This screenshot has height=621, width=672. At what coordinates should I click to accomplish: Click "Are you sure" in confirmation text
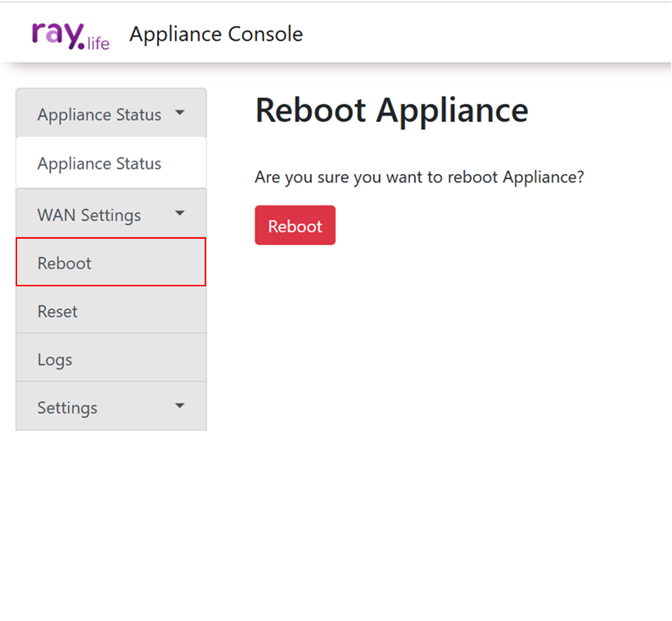pos(297,178)
